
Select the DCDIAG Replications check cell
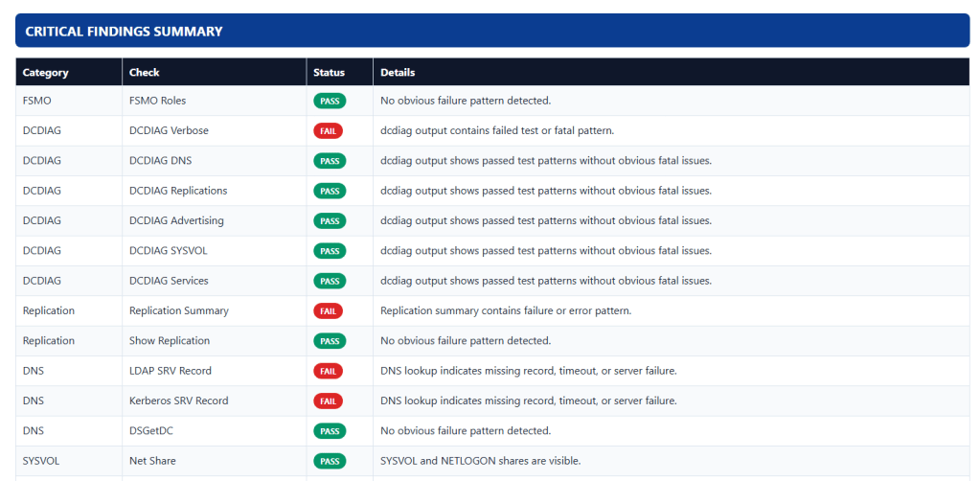click(178, 191)
